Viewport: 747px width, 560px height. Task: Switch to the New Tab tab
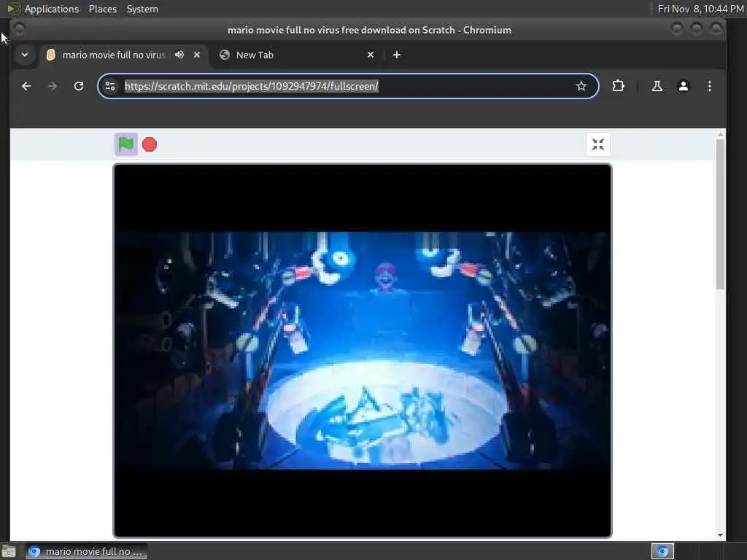point(297,55)
